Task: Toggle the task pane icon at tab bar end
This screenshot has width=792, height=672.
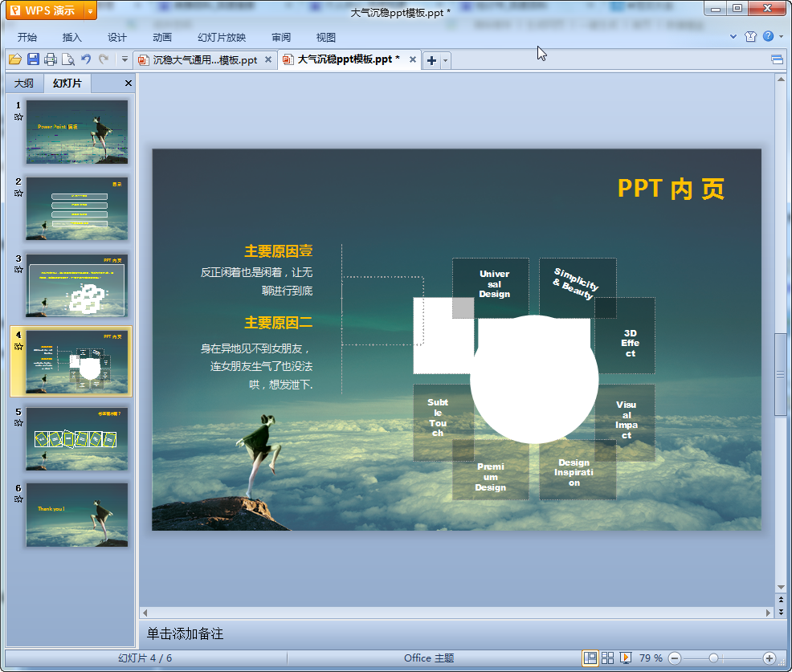Action: coord(777,60)
